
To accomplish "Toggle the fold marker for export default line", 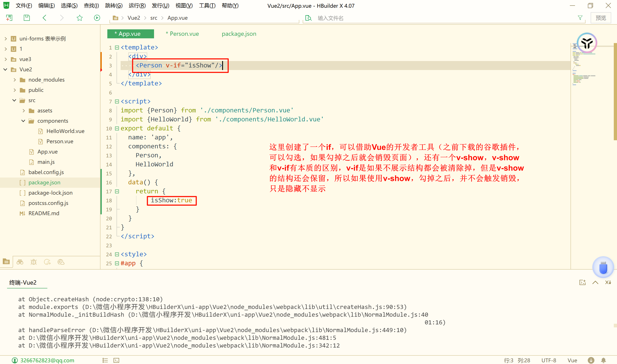I will (x=117, y=128).
